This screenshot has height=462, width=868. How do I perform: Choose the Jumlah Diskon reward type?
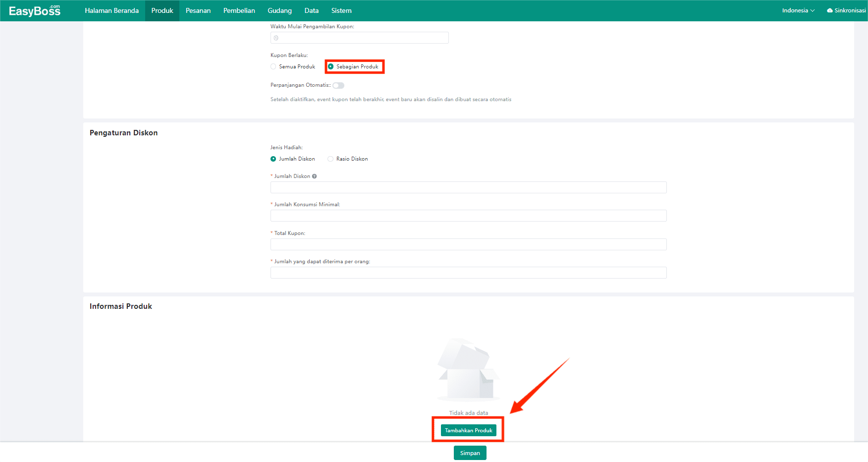(x=293, y=159)
